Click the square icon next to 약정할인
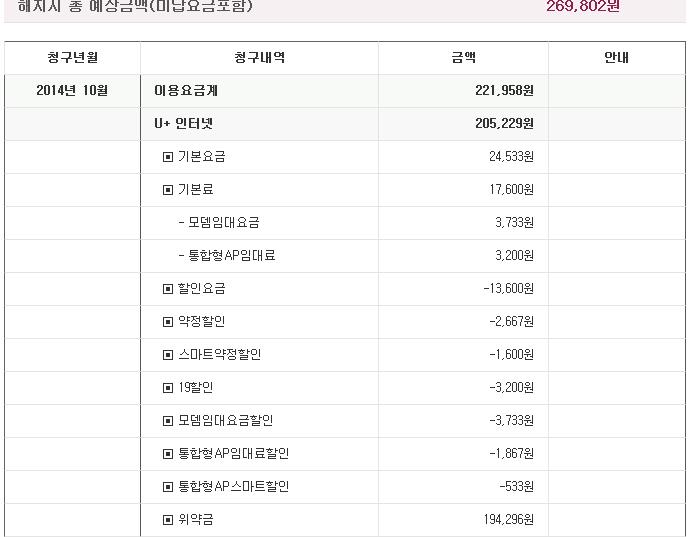This screenshot has width=692, height=537. [168, 322]
